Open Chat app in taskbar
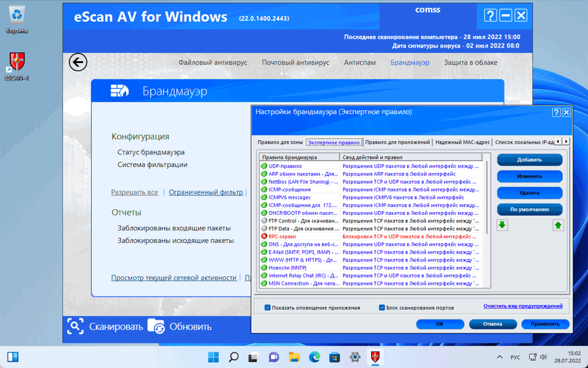The height and width of the screenshot is (368, 588). pos(274,357)
